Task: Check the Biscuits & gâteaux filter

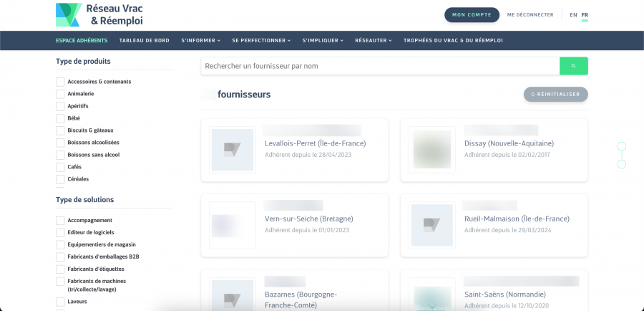Action: pos(60,130)
